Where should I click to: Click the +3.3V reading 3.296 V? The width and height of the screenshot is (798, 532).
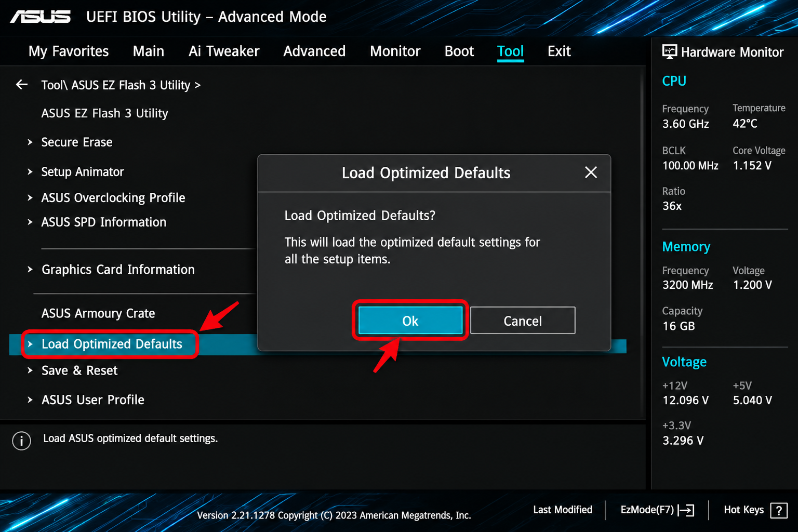[683, 441]
